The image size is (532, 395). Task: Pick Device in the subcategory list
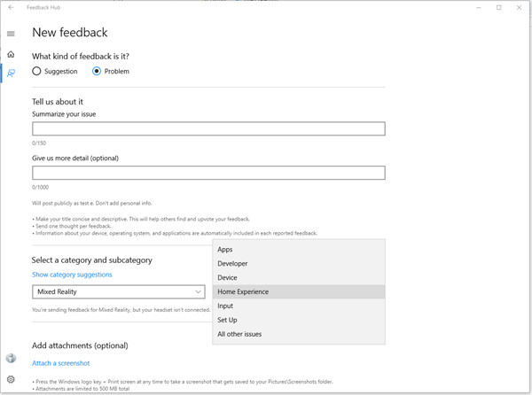pos(227,278)
